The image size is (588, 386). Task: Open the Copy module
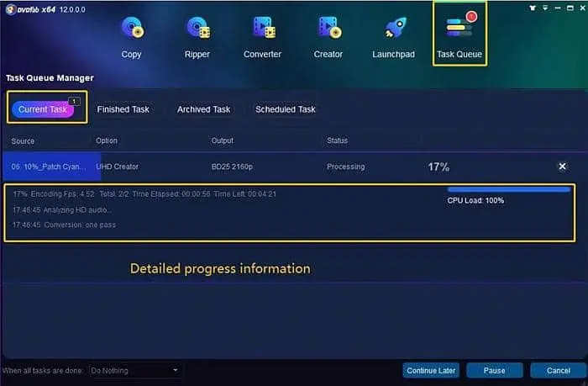132,38
